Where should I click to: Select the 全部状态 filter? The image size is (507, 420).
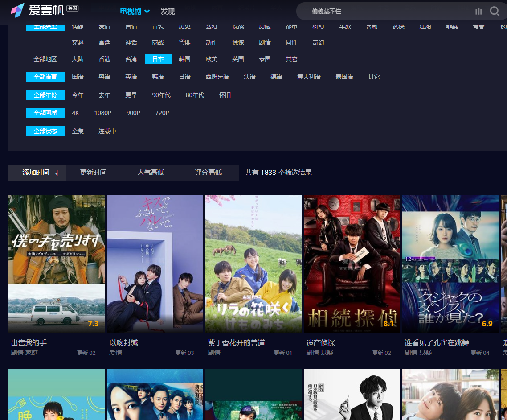[x=45, y=131]
